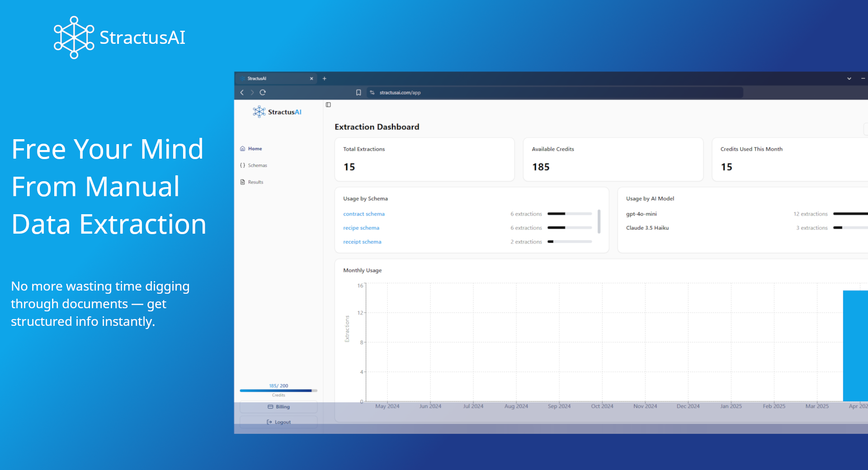Close the StractusAI browser tab

311,79
